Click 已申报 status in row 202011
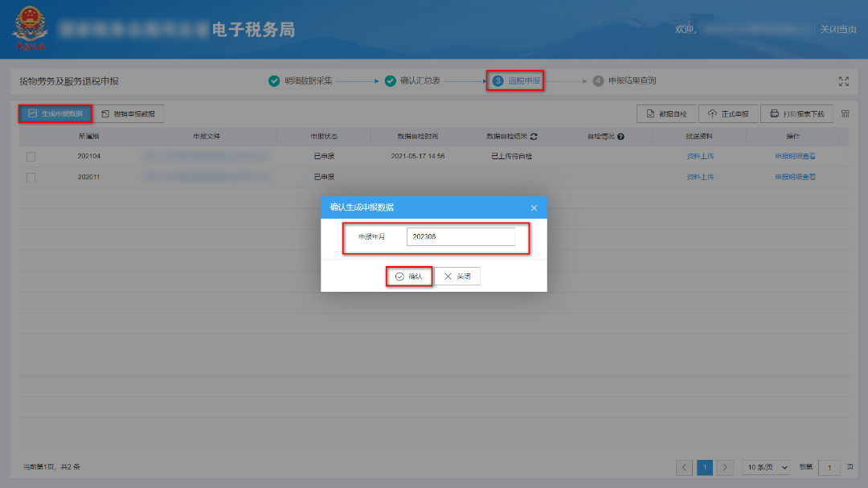The width and height of the screenshot is (868, 488). tap(324, 177)
